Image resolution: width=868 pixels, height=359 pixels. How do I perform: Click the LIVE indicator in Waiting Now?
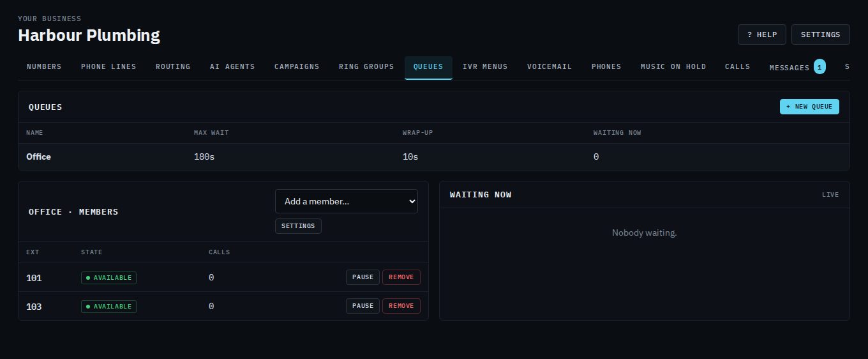830,195
